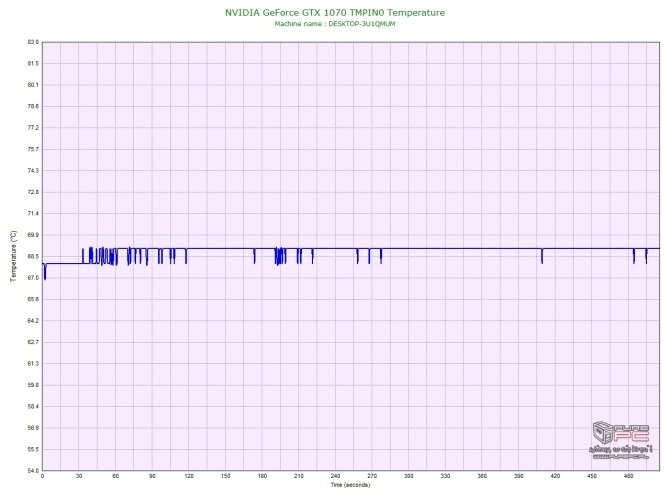The width and height of the screenshot is (670, 502).
Task: Click the 0 mark on the time axis
Action: tap(42, 476)
